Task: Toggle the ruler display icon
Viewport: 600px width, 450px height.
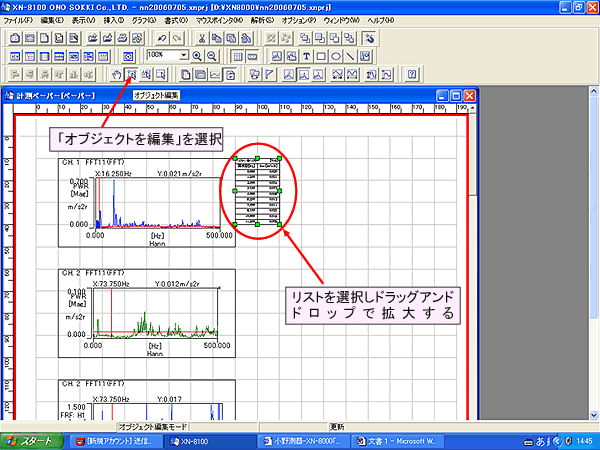Action: tap(252, 56)
